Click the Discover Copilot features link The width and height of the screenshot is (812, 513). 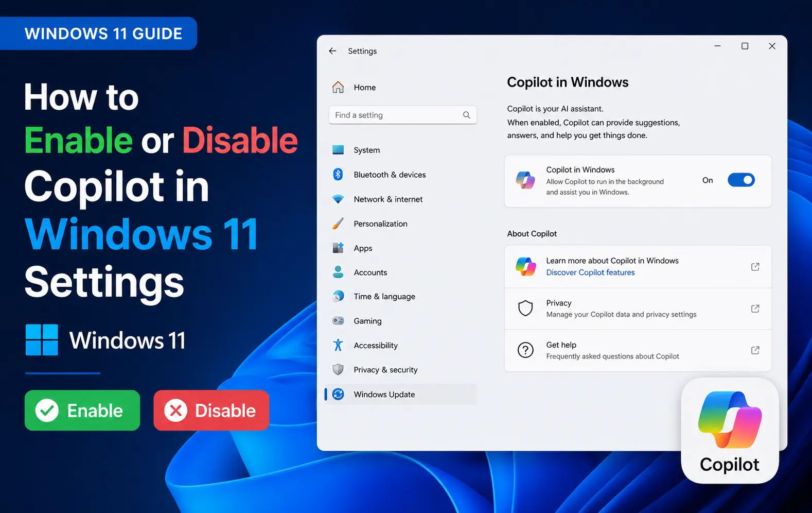click(590, 272)
